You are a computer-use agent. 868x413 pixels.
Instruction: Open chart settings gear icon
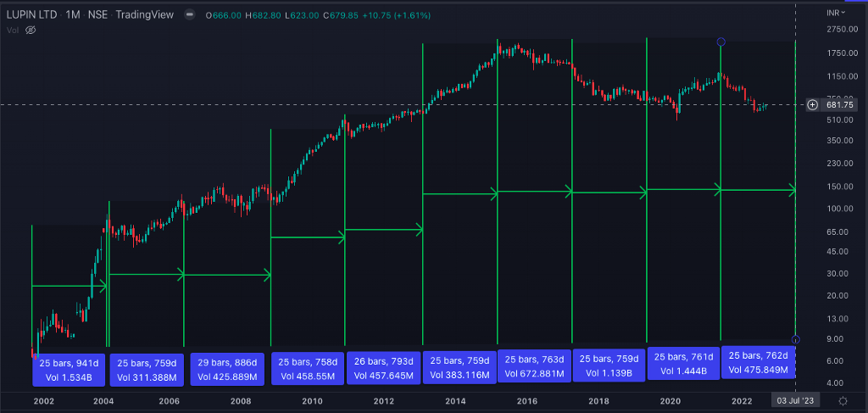843,400
